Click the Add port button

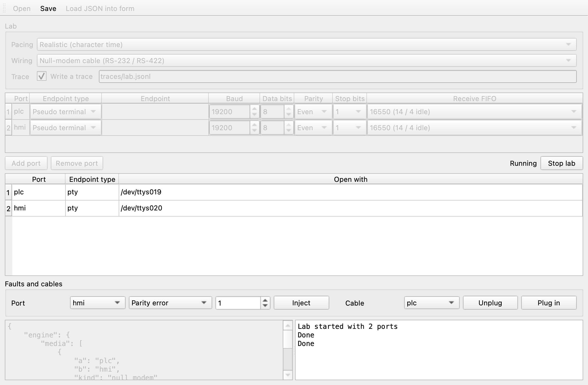[x=26, y=163]
